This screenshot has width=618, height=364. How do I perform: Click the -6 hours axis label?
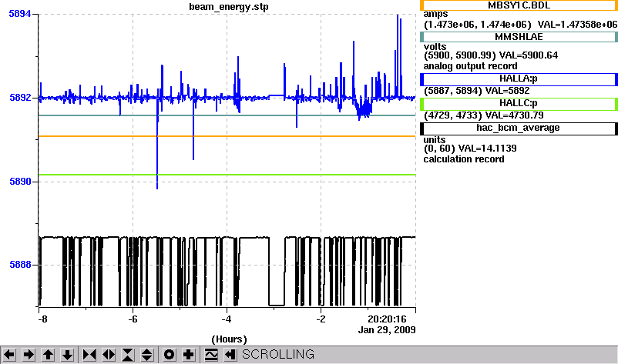(x=133, y=319)
